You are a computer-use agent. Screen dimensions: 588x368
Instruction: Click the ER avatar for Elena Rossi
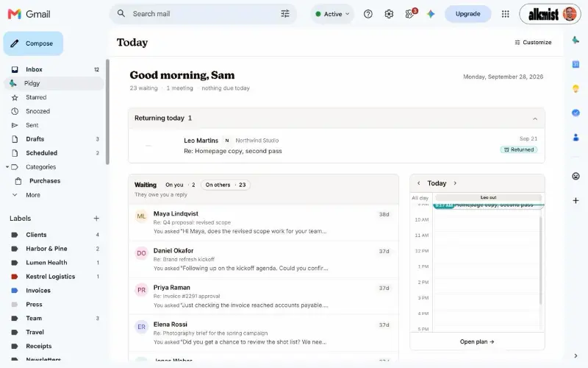[x=141, y=327]
